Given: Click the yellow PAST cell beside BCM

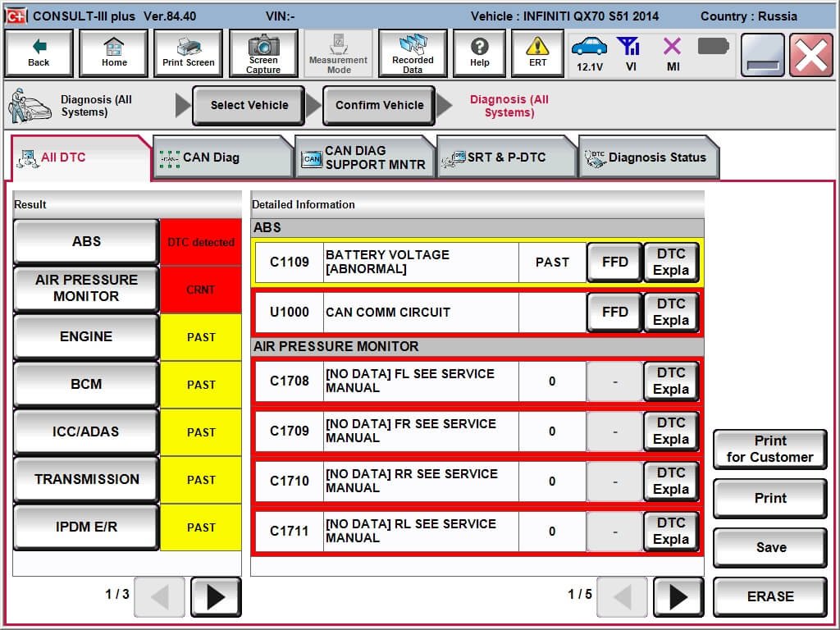Looking at the screenshot, I should tap(201, 385).
